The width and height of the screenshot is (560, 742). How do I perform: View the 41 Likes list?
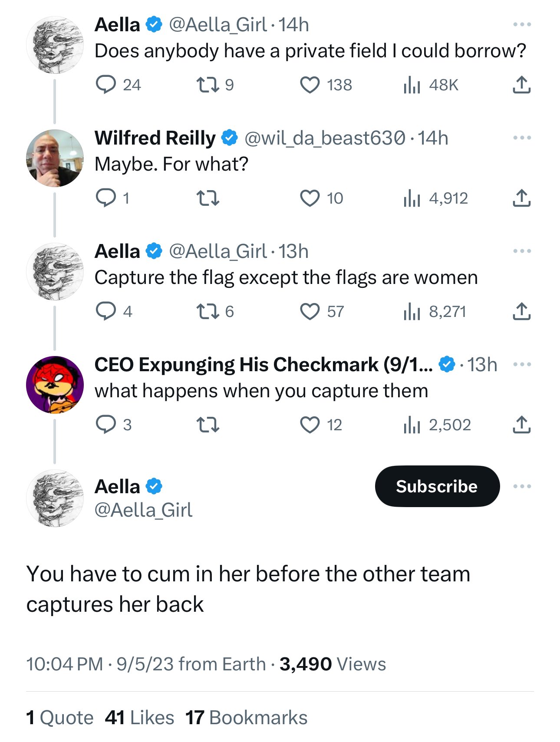coord(139,718)
